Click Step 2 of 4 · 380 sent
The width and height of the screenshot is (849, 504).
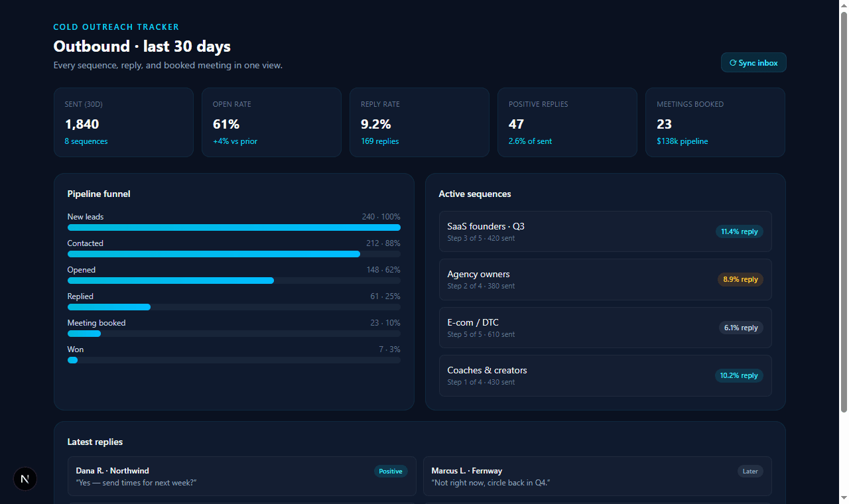481,286
